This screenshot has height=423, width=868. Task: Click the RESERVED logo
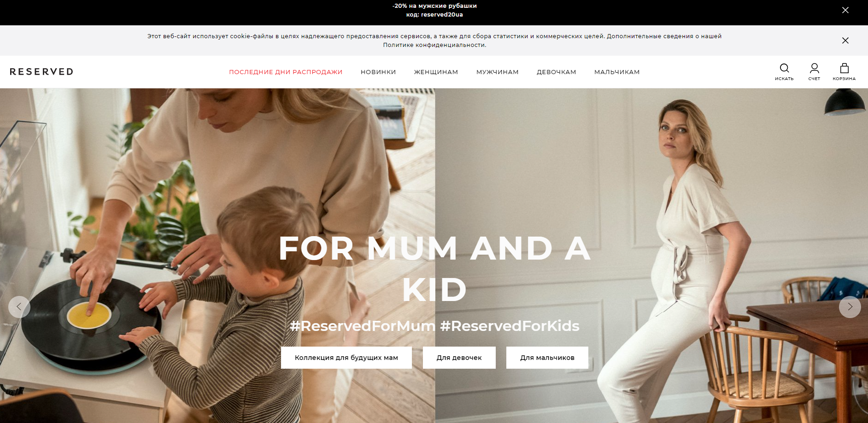coord(41,72)
